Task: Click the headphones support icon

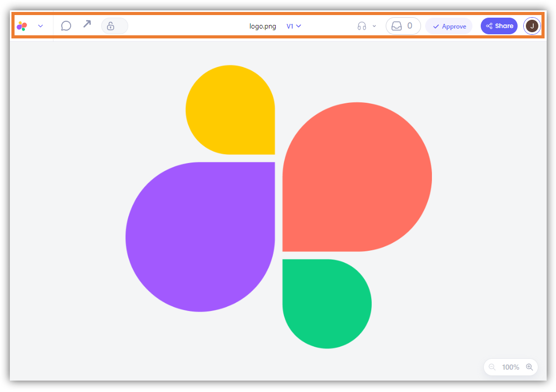Action: [x=362, y=26]
